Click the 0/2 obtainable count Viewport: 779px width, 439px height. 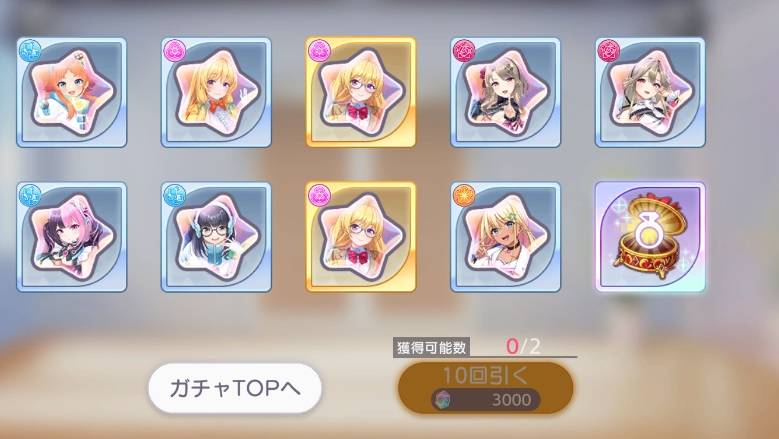click(x=523, y=346)
